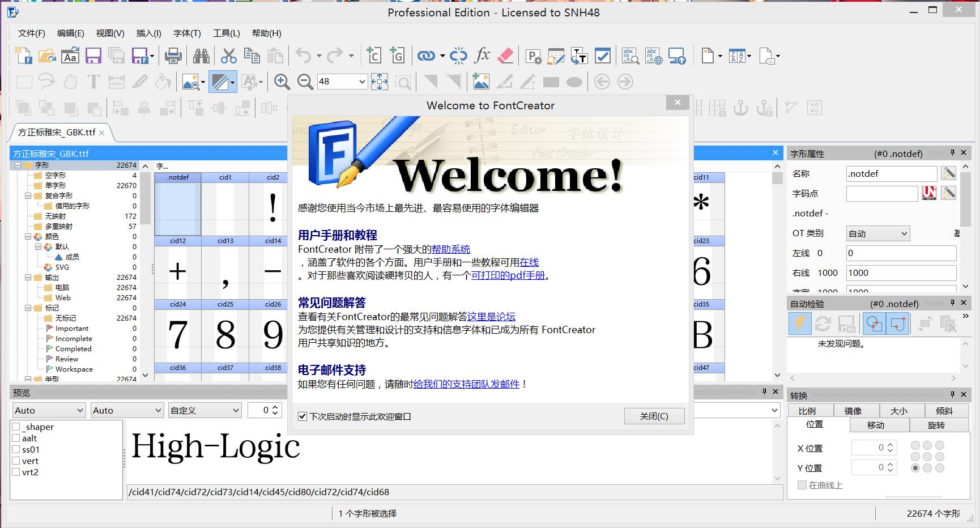Click the fit-to-window zoom icon
980x528 pixels.
pos(380,82)
